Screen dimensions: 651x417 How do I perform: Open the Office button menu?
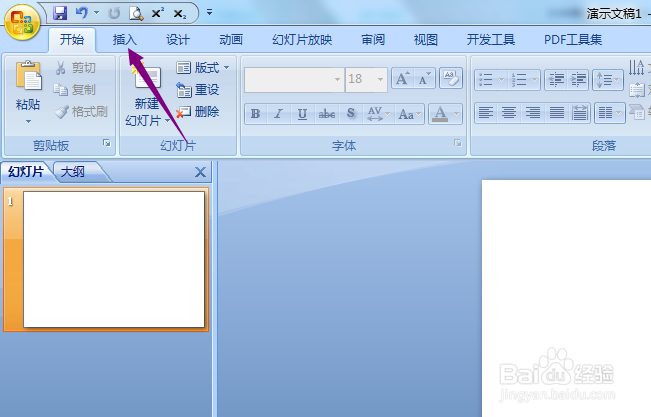pyautogui.click(x=22, y=22)
